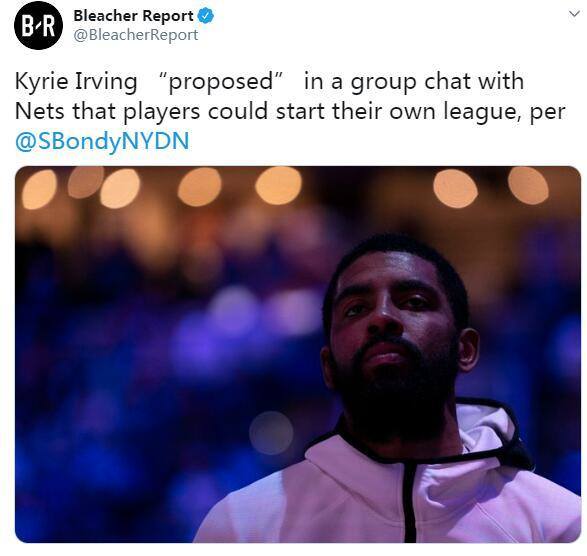Open the B/R profile avatar
Viewport: 587px width, 556px height.
tap(38, 25)
